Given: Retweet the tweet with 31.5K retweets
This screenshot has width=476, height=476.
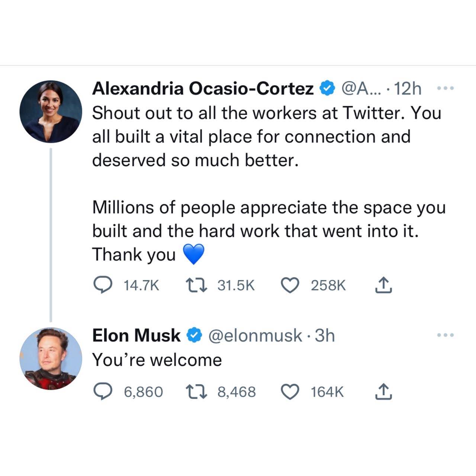Looking at the screenshot, I should [196, 285].
